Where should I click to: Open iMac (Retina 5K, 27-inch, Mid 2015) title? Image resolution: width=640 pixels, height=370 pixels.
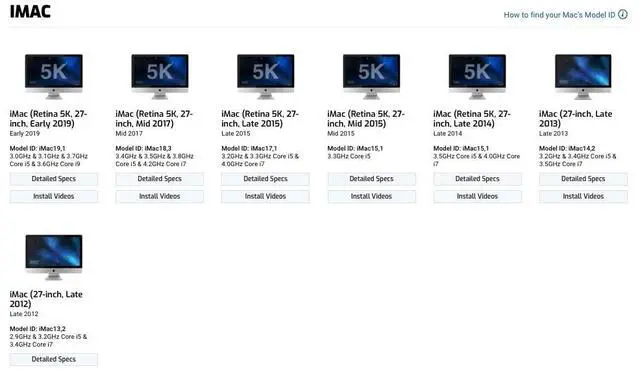[366, 119]
